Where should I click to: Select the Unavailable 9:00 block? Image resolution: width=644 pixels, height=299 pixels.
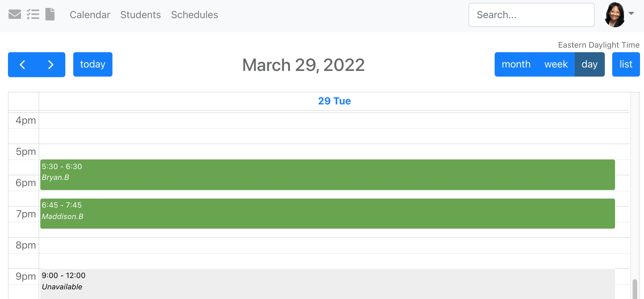pyautogui.click(x=327, y=284)
